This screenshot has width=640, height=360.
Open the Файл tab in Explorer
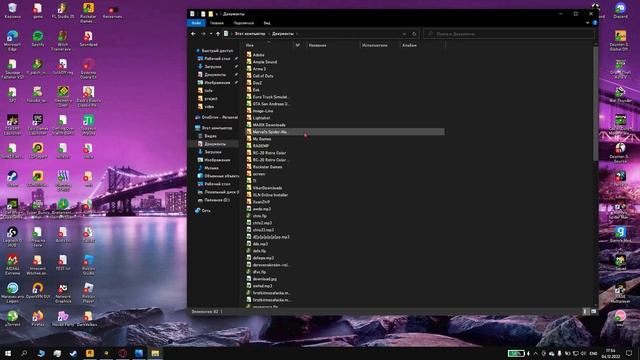pyautogui.click(x=196, y=23)
